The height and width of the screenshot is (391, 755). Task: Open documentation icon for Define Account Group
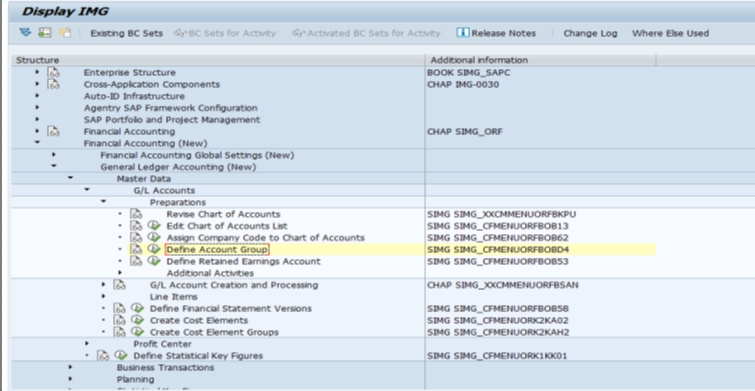pyautogui.click(x=136, y=249)
